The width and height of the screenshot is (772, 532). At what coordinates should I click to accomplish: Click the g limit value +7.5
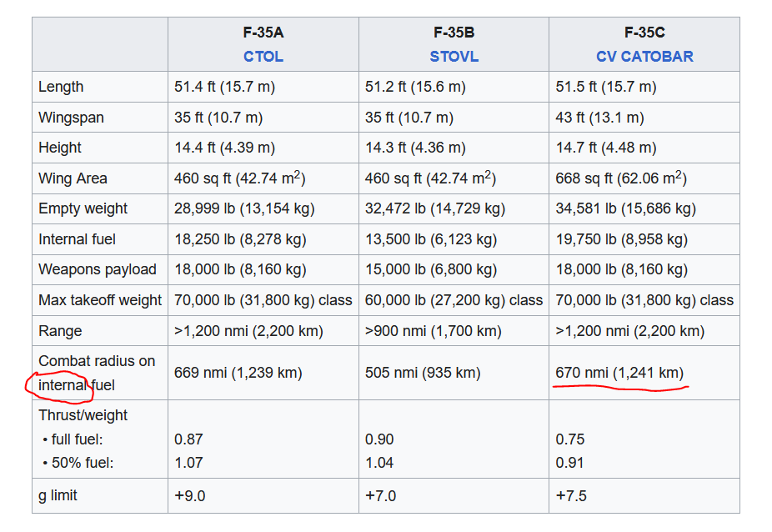click(x=571, y=495)
